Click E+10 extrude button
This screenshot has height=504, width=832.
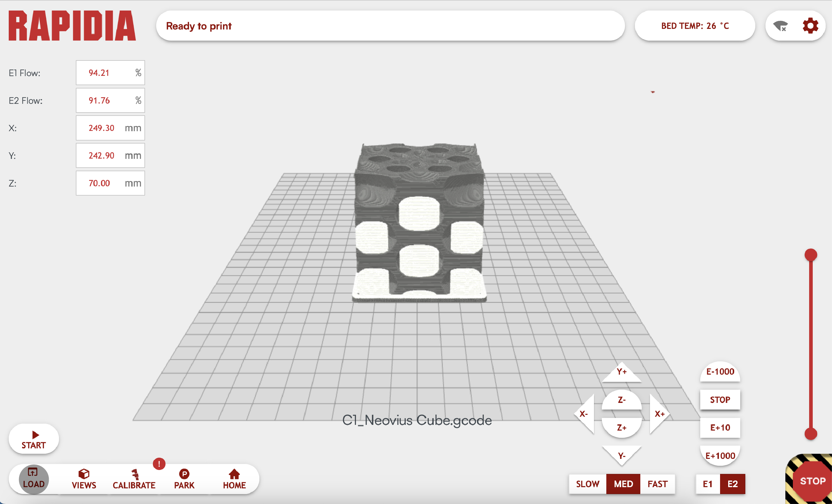point(720,428)
